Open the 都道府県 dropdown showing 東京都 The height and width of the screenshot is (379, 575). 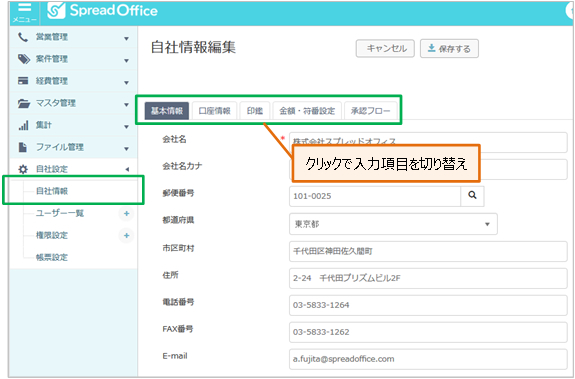point(393,224)
